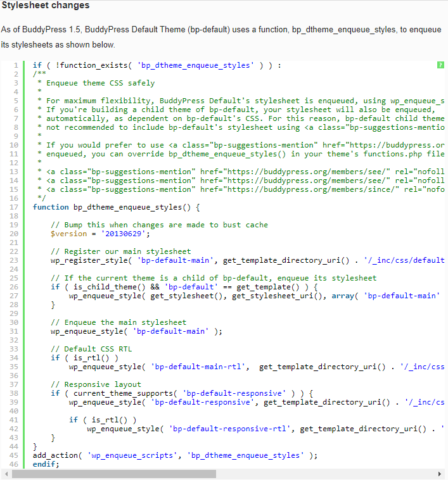This screenshot has height=480, width=448.
Task: Click 'wp_register_style(' on line 23
Action: (91, 260)
